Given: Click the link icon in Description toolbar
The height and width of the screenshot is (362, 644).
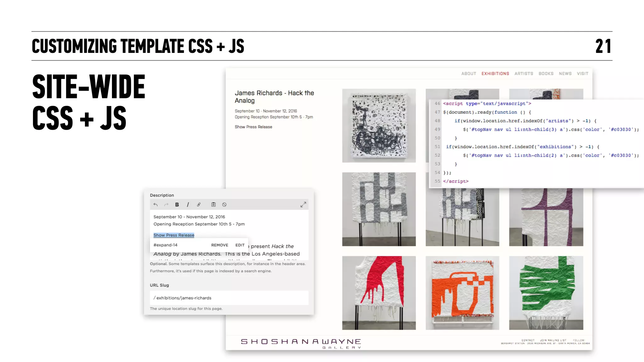Looking at the screenshot, I should tap(199, 205).
